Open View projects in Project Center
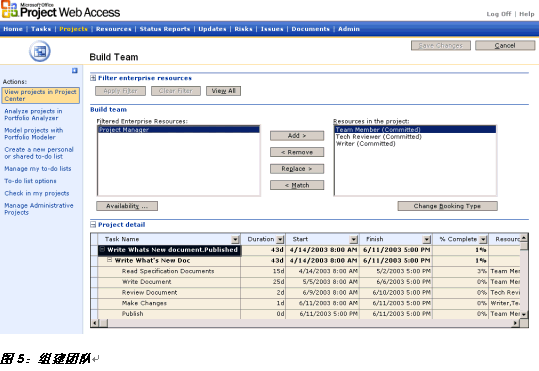The height and width of the screenshot is (371, 539). tap(40, 95)
